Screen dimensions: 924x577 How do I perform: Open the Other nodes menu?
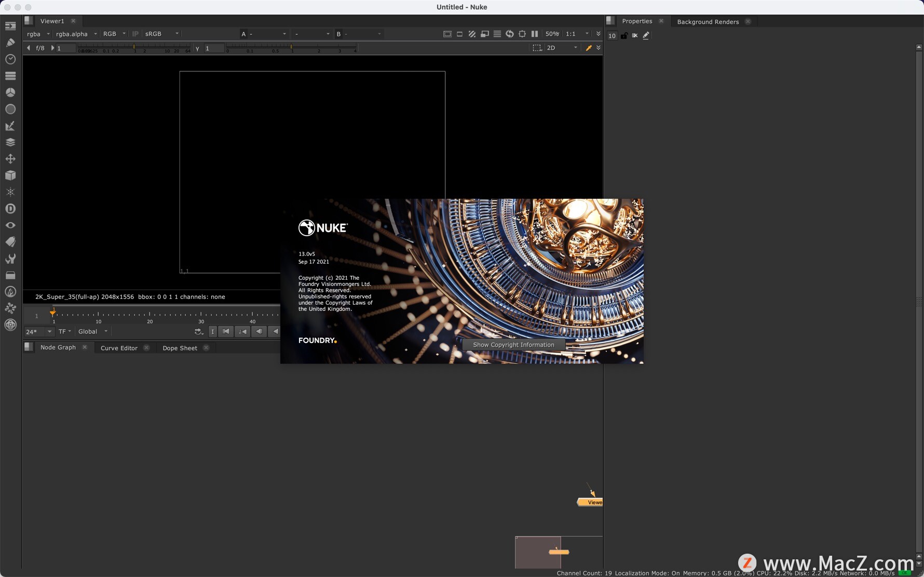10,275
